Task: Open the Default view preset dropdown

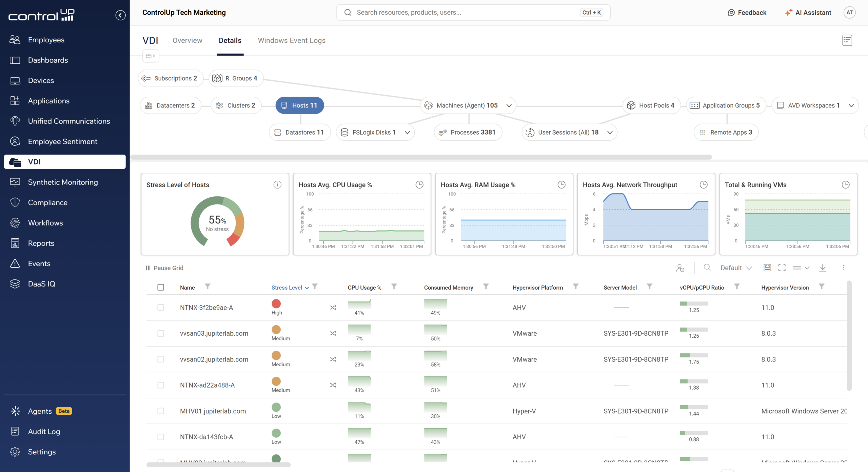Action: pos(736,268)
